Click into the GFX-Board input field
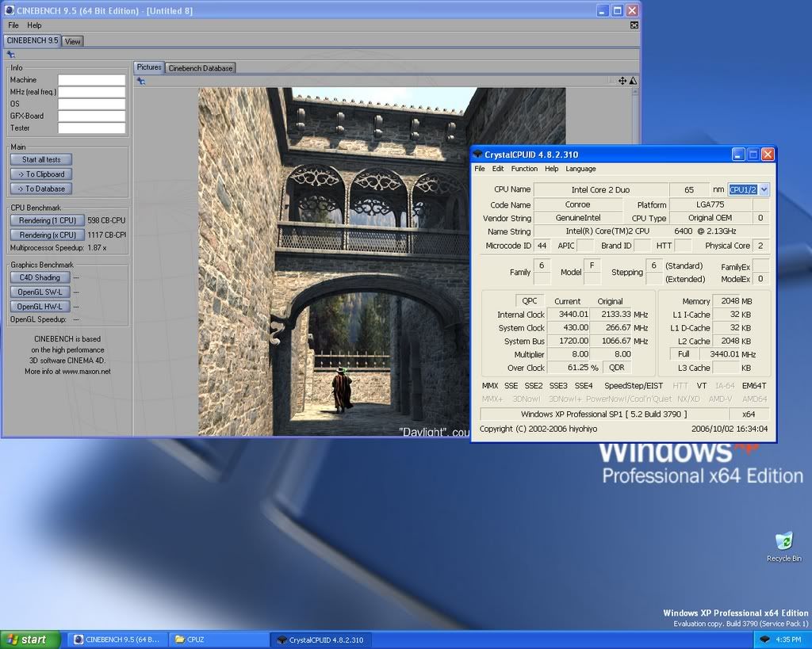Image resolution: width=812 pixels, height=649 pixels. tap(92, 116)
